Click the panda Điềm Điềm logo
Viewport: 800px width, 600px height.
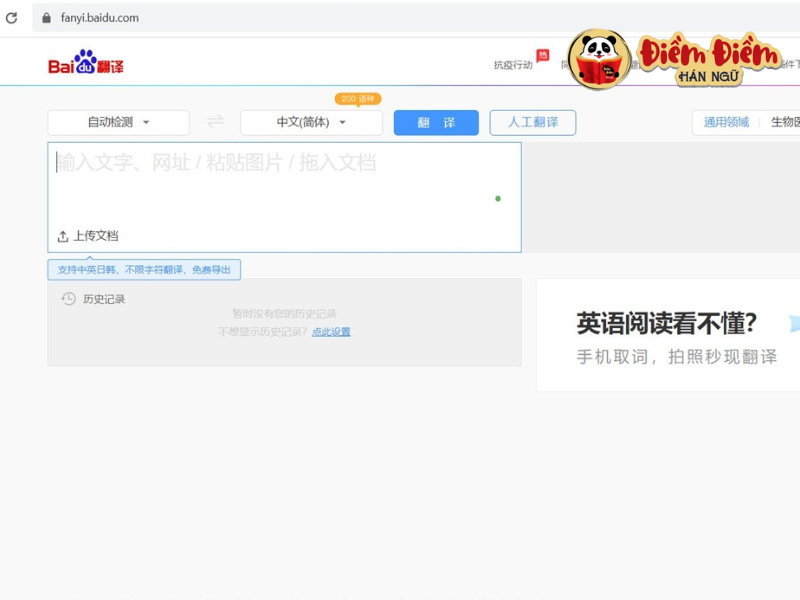pos(599,61)
